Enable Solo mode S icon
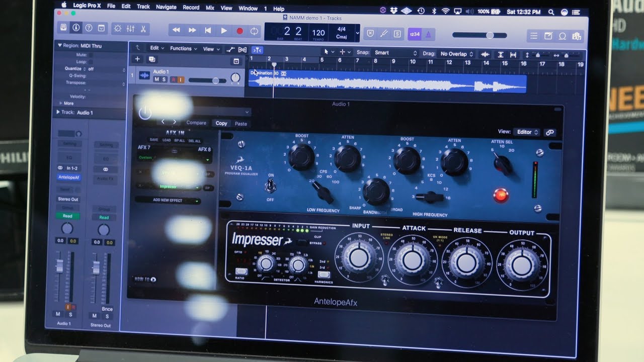This screenshot has width=644, height=362. click(397, 34)
